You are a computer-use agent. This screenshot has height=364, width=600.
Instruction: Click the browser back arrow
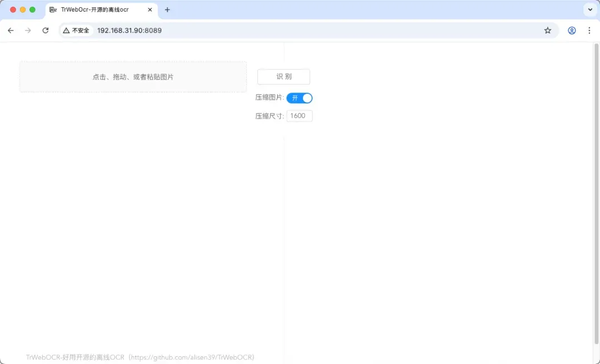11,31
